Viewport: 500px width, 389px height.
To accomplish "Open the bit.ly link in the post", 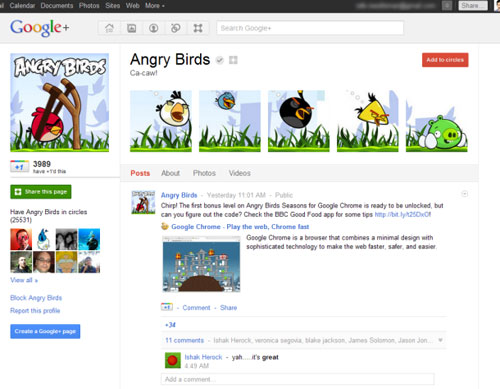I will pos(403,214).
